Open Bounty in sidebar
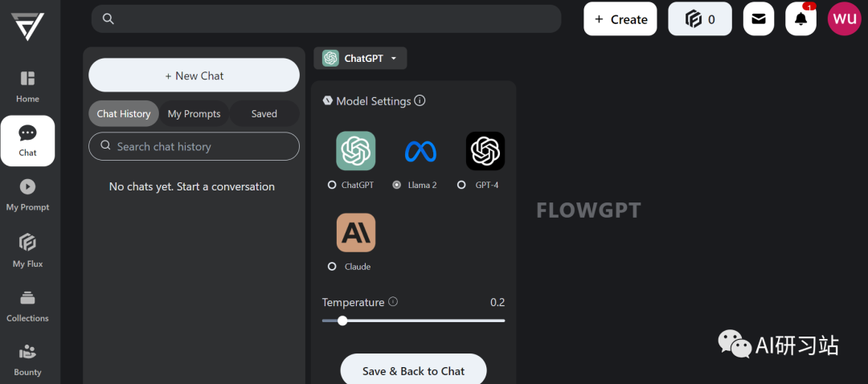The image size is (868, 384). 27,360
